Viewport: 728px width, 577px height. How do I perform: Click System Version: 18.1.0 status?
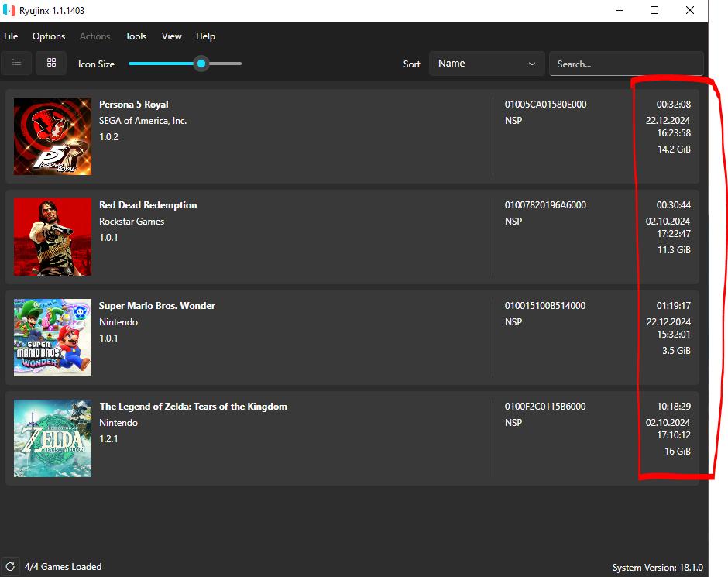pyautogui.click(x=658, y=568)
